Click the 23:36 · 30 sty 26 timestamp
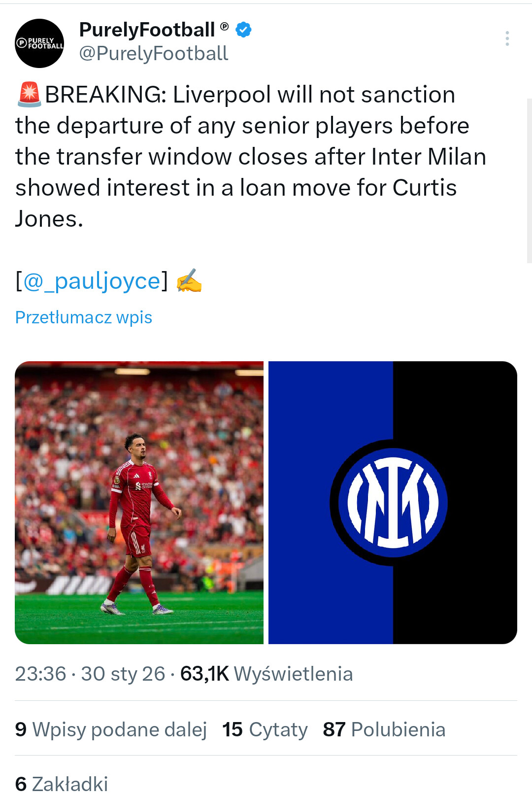This screenshot has height=795, width=532. [90, 674]
